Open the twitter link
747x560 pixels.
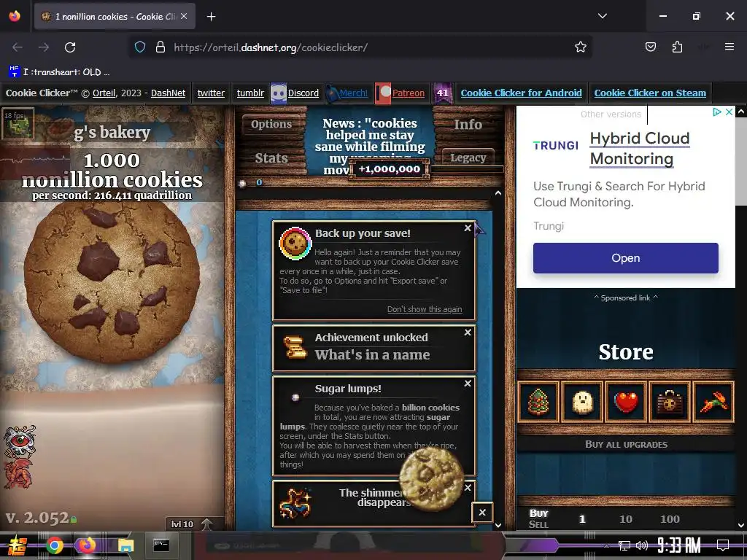click(x=211, y=93)
